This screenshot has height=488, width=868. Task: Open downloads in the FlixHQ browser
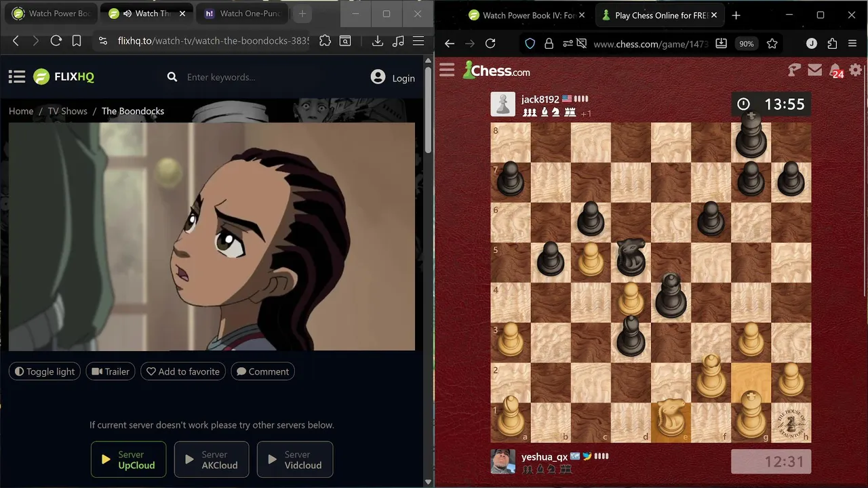(378, 41)
